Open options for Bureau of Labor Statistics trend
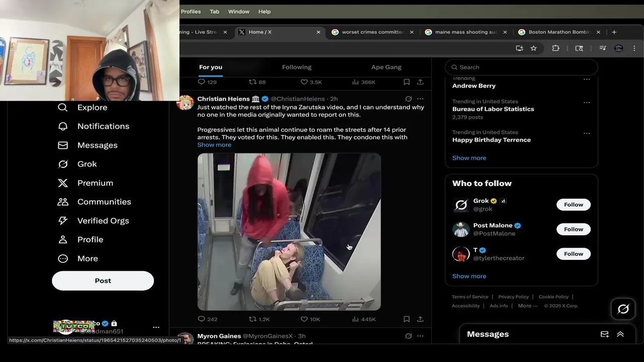The width and height of the screenshot is (644, 362). (587, 103)
